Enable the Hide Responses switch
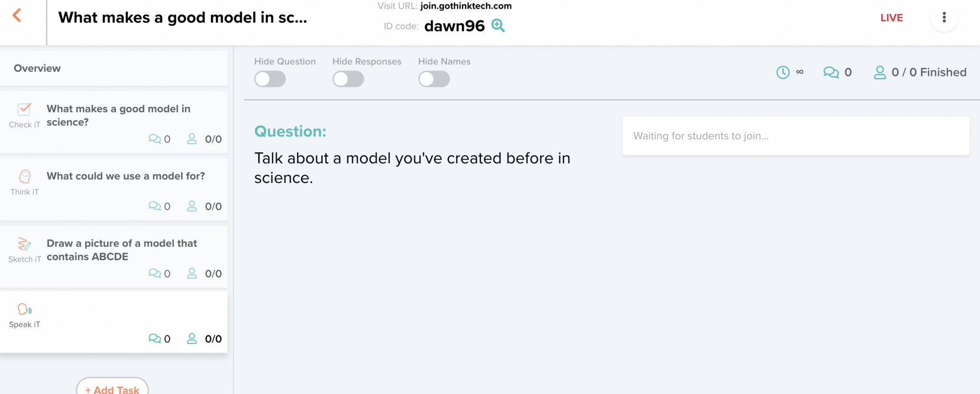The image size is (980, 394). 348,79
